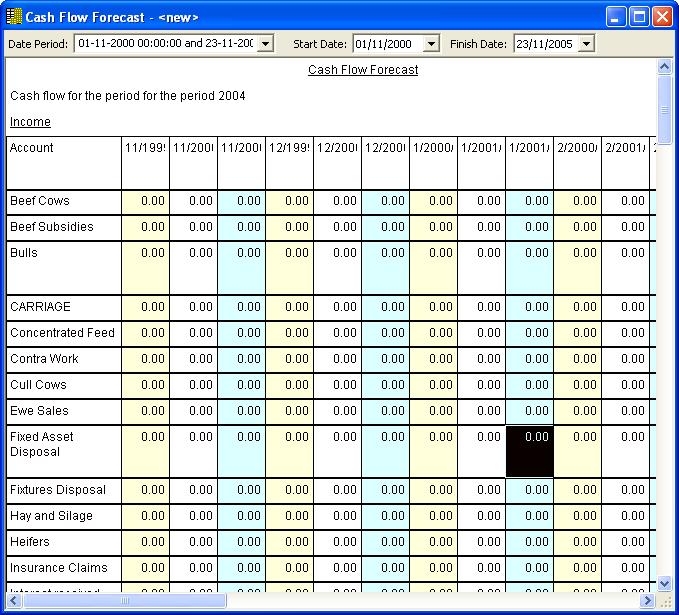
Task: Select the Bulls row label
Action: (x=64, y=268)
